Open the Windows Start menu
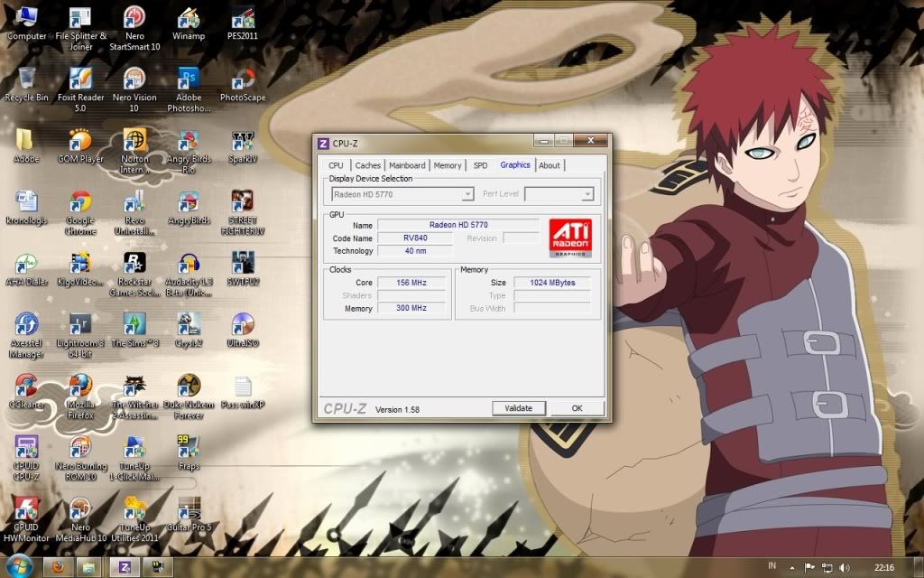 [x=19, y=567]
